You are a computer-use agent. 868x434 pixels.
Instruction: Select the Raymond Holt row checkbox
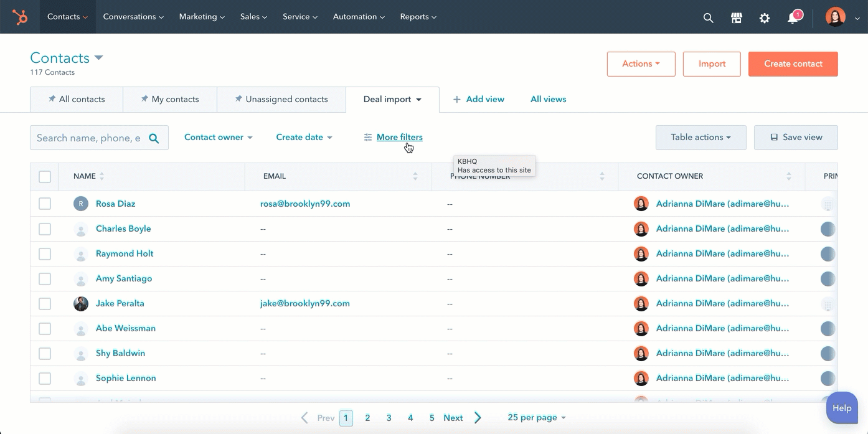point(45,253)
